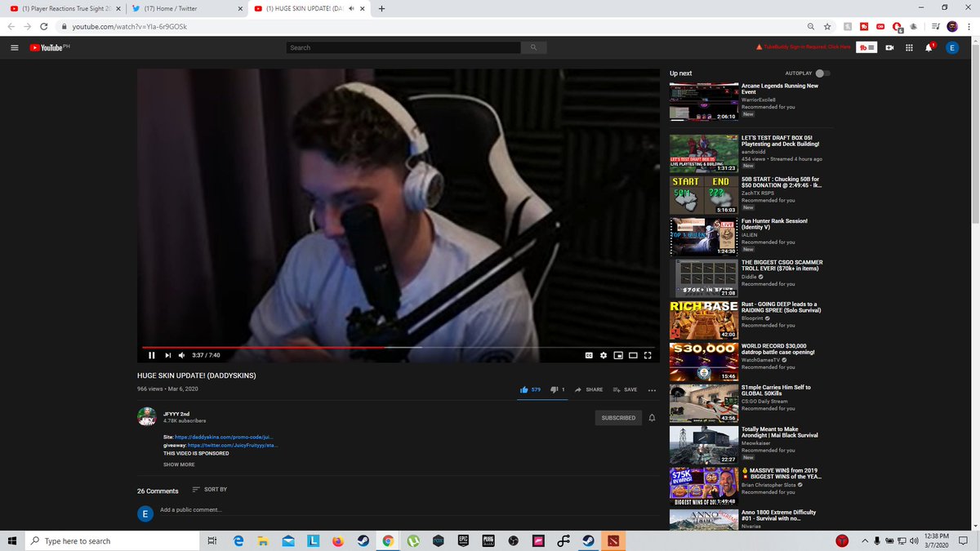
Task: Open the system tray volume icon
Action: click(x=913, y=540)
